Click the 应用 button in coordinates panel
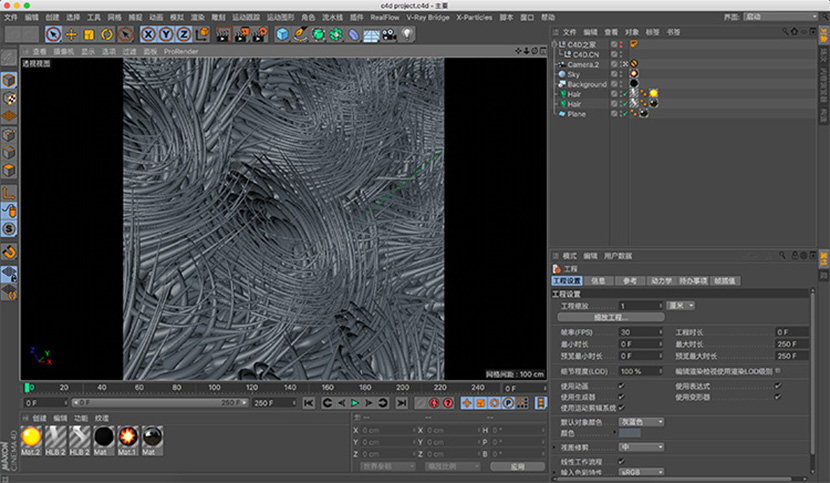The image size is (830, 483). click(516, 466)
